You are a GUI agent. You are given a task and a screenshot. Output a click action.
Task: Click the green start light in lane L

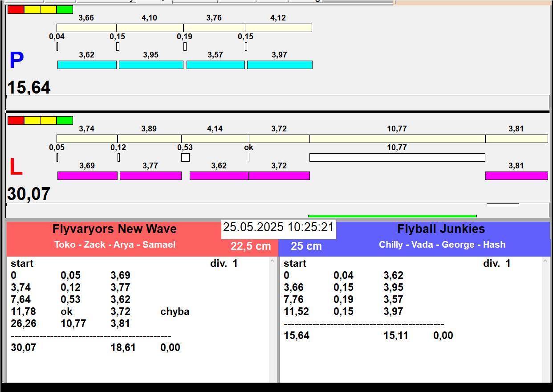[65, 120]
